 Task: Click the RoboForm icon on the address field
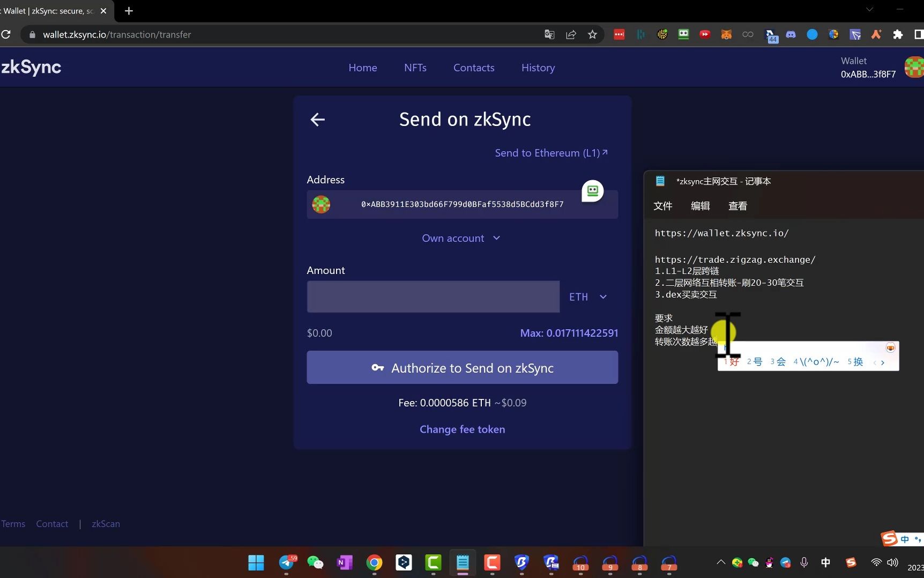click(592, 191)
